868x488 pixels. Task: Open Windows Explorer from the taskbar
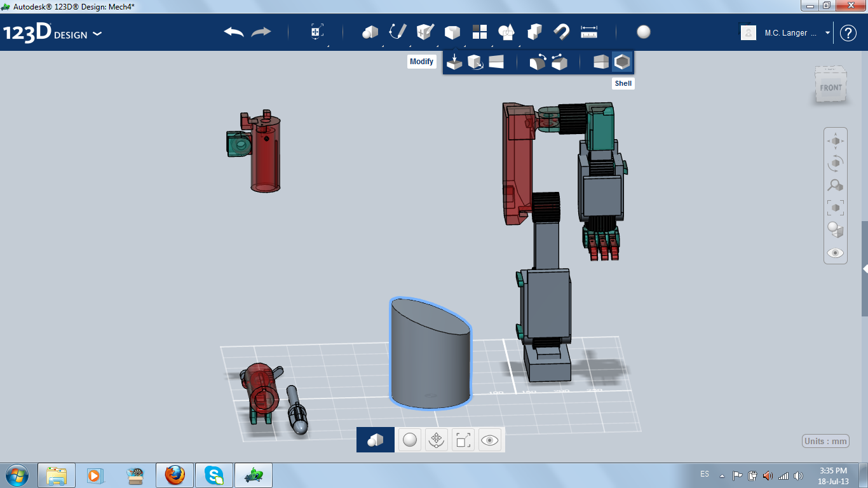57,475
